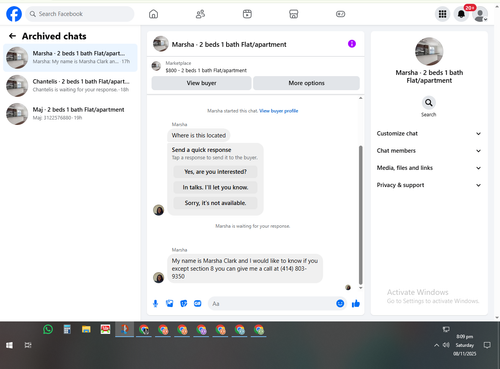The width and height of the screenshot is (500, 369).
Task: Expand the Customize chat section
Action: [429, 134]
